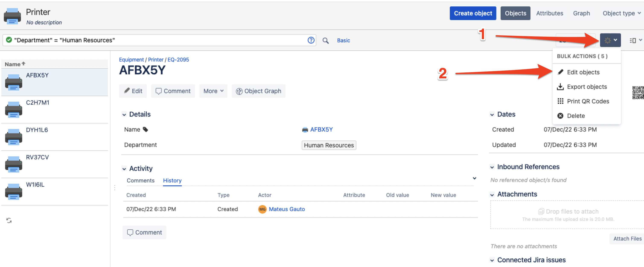Click the search magnifier icon
The image size is (644, 267).
pos(325,40)
